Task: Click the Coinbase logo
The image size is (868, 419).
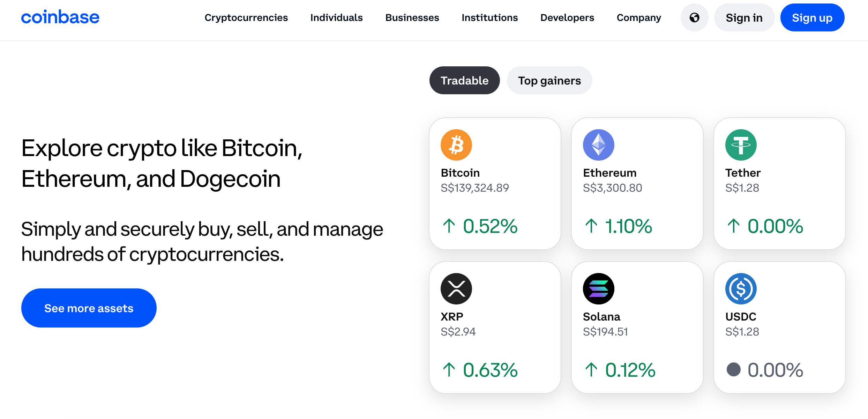Action: (60, 17)
